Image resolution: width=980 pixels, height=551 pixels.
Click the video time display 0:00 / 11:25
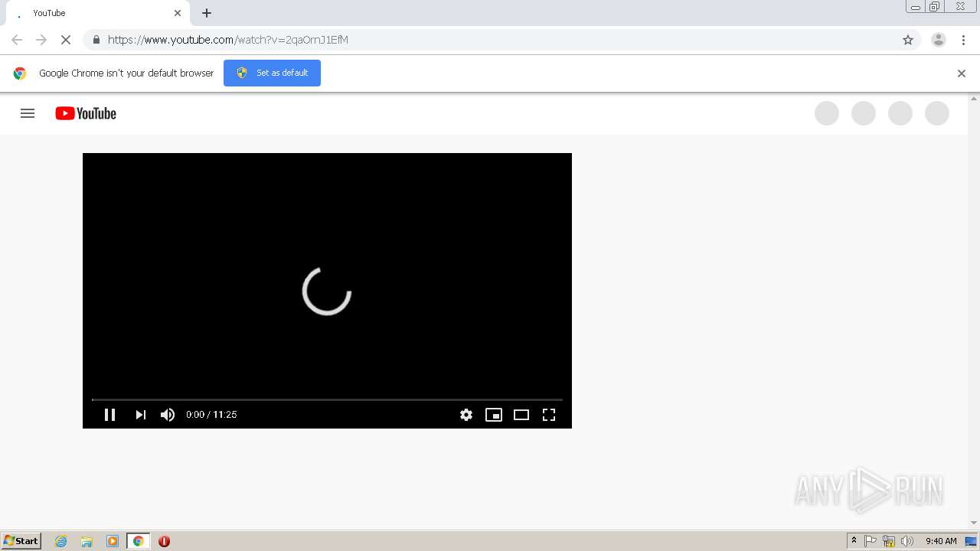coord(211,415)
